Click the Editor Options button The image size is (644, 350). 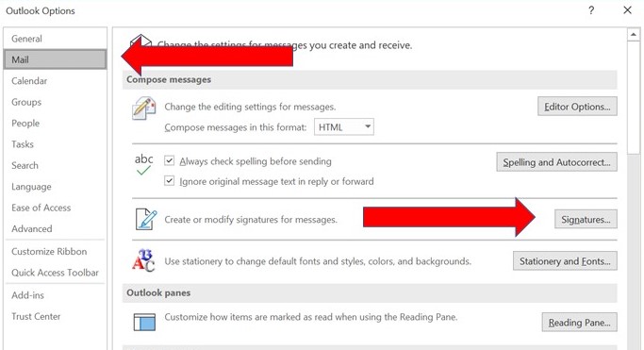[x=577, y=107]
